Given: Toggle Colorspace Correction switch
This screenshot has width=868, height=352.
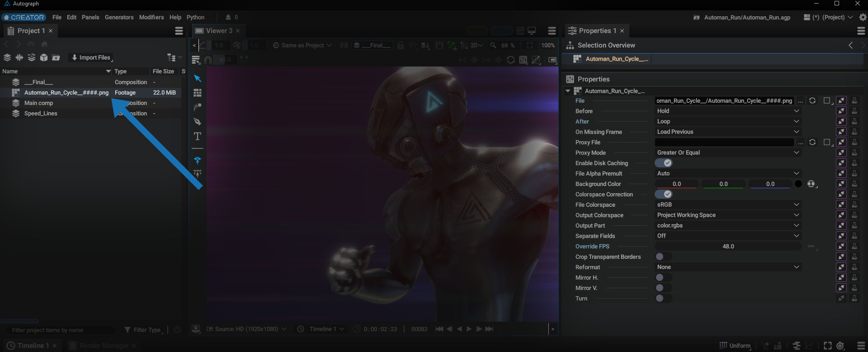Looking at the screenshot, I should point(664,194).
